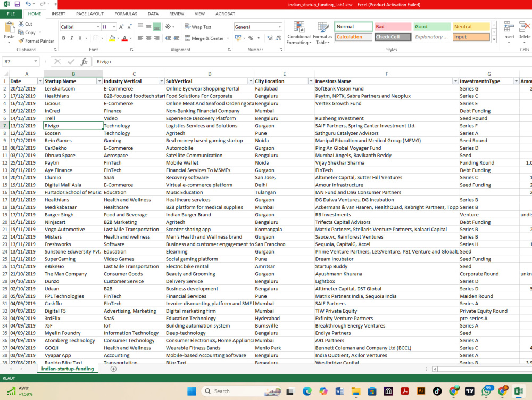532x400 pixels.
Task: Toggle Underline formatting
Action: tap(80, 38)
